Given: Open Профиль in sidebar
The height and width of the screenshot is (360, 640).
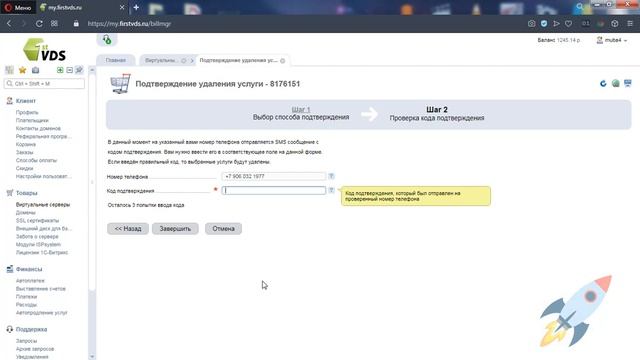Looking at the screenshot, I should [27, 112].
